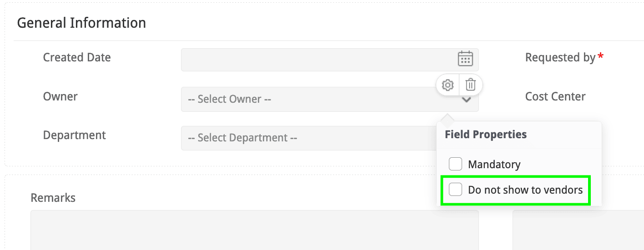Delete the field using the trash icon
This screenshot has width=644, height=250.
pyautogui.click(x=471, y=85)
